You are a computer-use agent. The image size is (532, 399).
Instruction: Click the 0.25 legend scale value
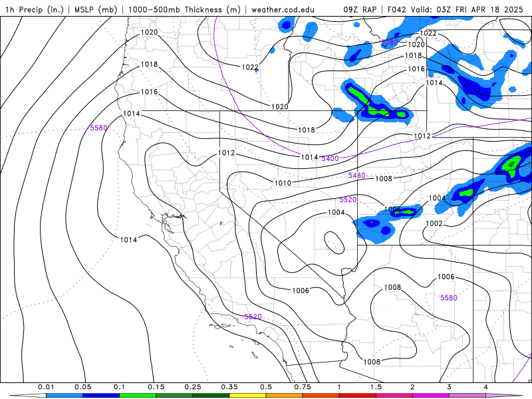(x=192, y=387)
